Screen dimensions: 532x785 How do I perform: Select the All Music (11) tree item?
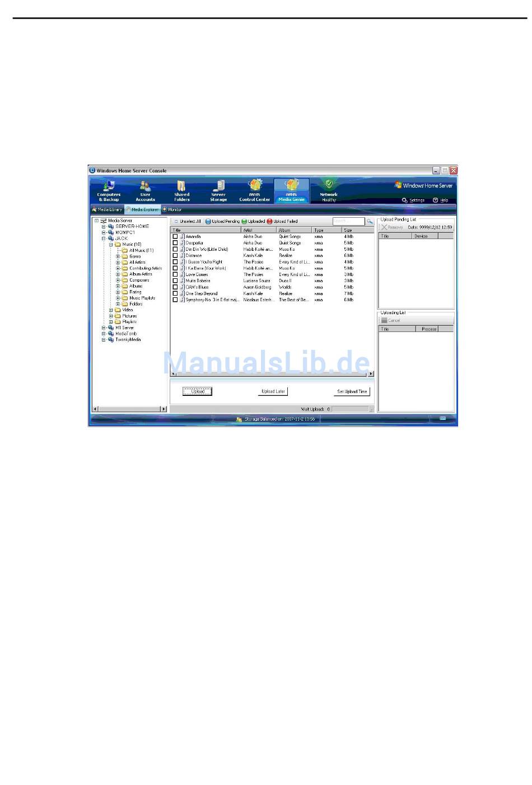pos(141,250)
